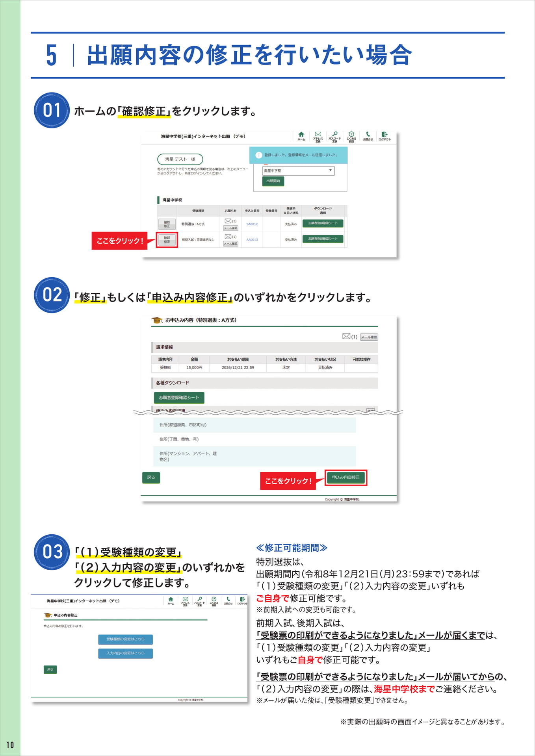The image size is (535, 756).
Task: Open よくある質問 help icon in step 01 screenshot
Action: [x=351, y=134]
